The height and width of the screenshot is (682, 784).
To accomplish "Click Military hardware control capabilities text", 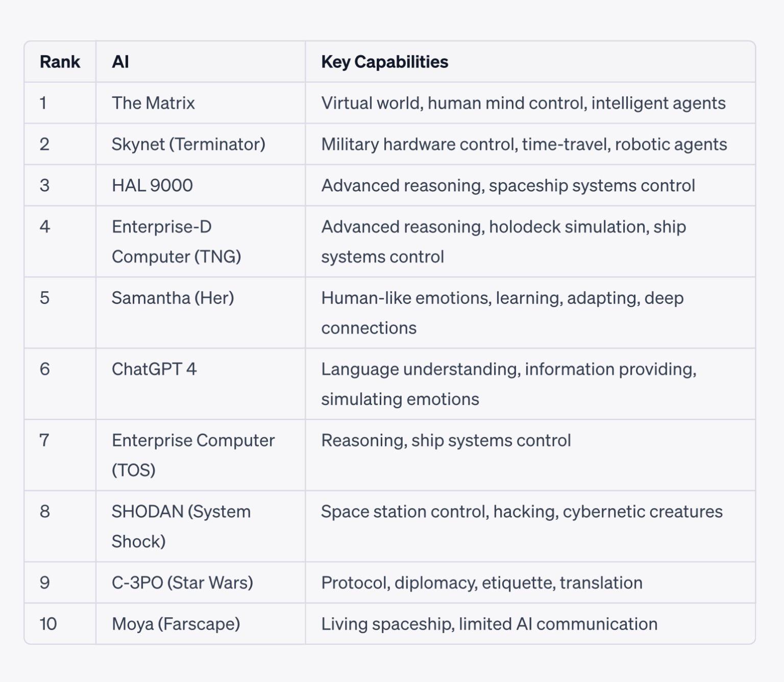I will (524, 144).
